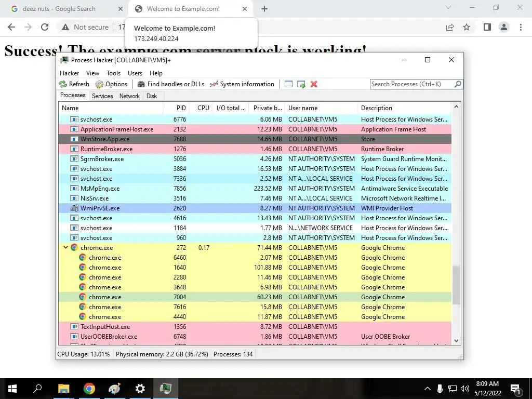
Task: Open taskbar search magnifier
Action: coord(37,388)
